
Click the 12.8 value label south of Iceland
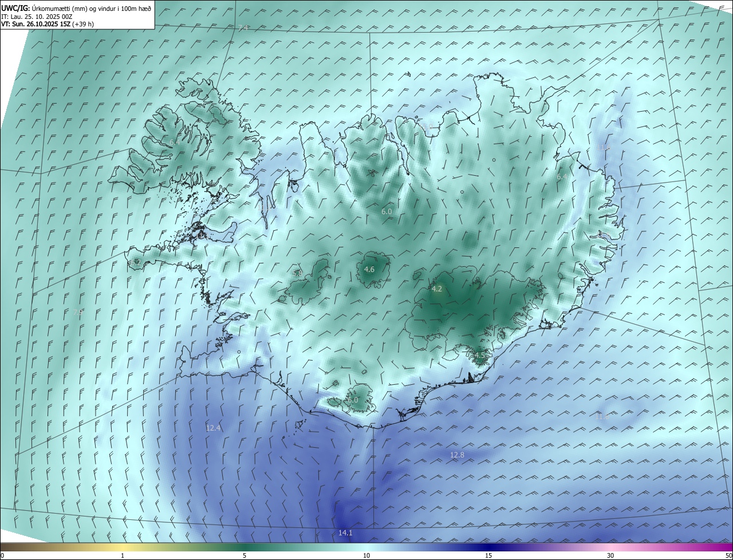(457, 455)
